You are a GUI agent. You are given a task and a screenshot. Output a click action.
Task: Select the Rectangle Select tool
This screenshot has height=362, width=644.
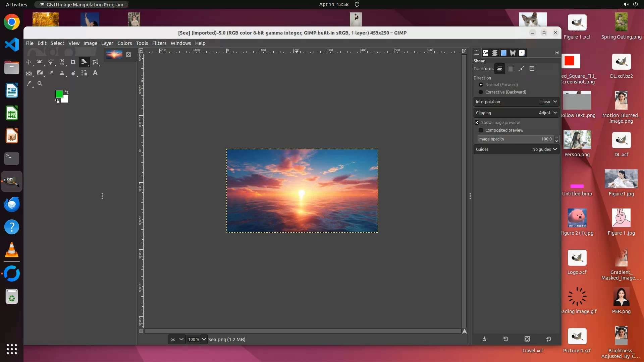pyautogui.click(x=40, y=62)
